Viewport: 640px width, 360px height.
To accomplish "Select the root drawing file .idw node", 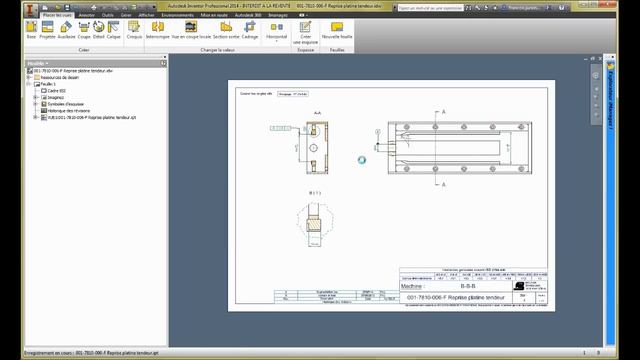I will click(73, 71).
